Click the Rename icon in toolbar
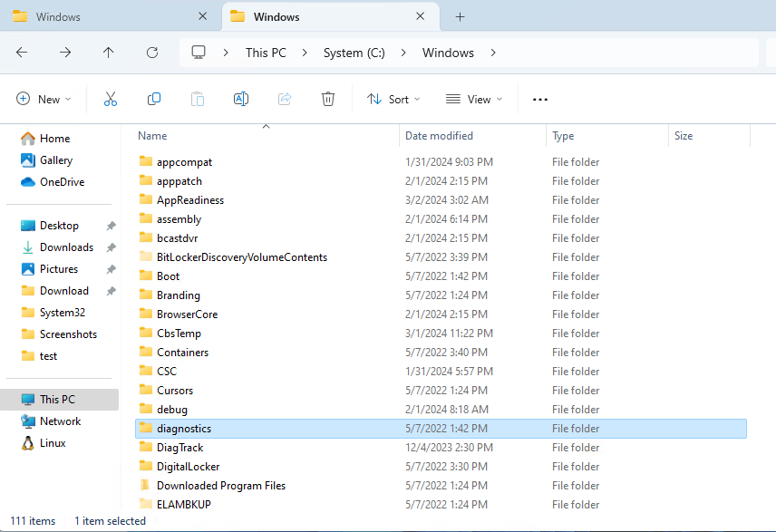Image resolution: width=776 pixels, height=532 pixels. tap(241, 99)
